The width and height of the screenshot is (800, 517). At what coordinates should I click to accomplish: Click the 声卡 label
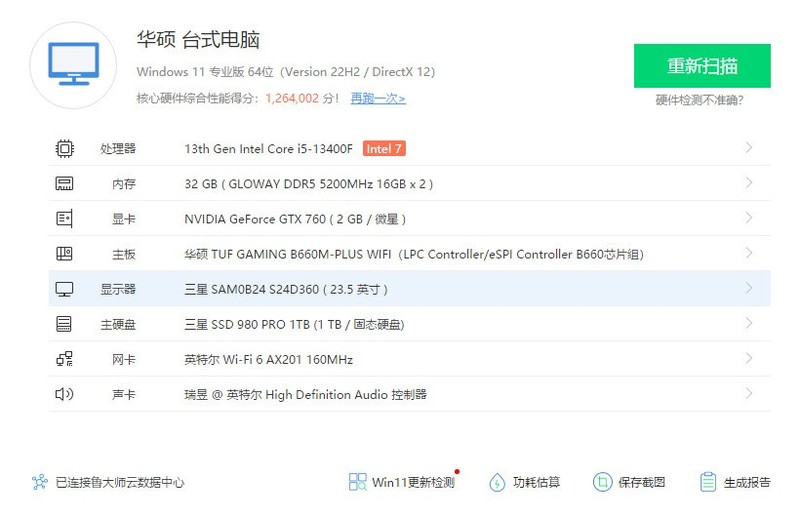coord(124,395)
